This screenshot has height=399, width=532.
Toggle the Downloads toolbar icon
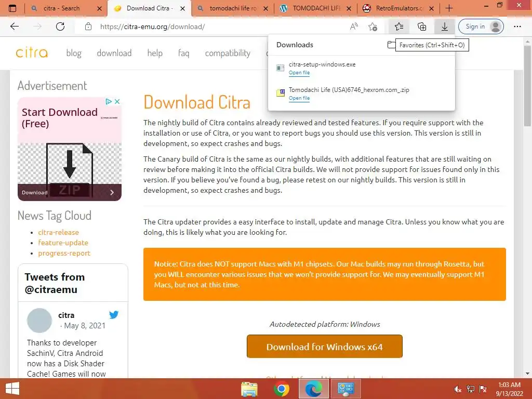(445, 26)
